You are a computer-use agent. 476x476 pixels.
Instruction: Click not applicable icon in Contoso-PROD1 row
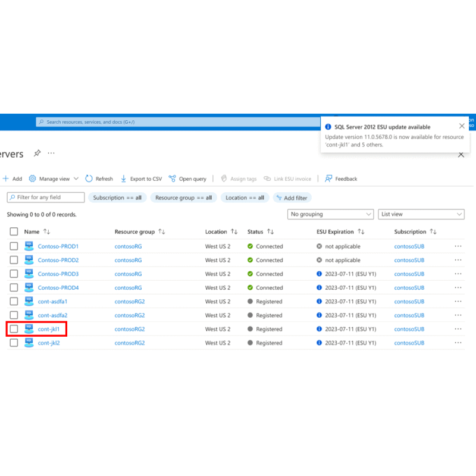319,246
